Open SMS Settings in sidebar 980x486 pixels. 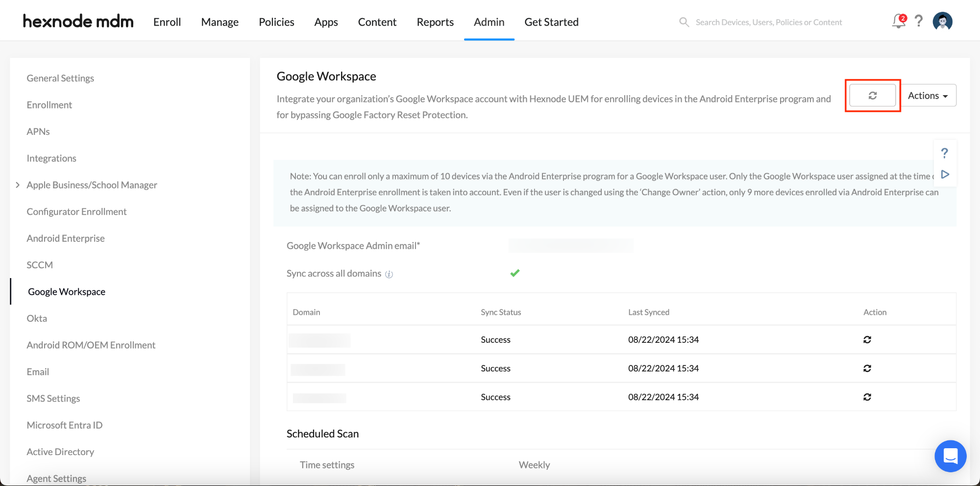(53, 398)
